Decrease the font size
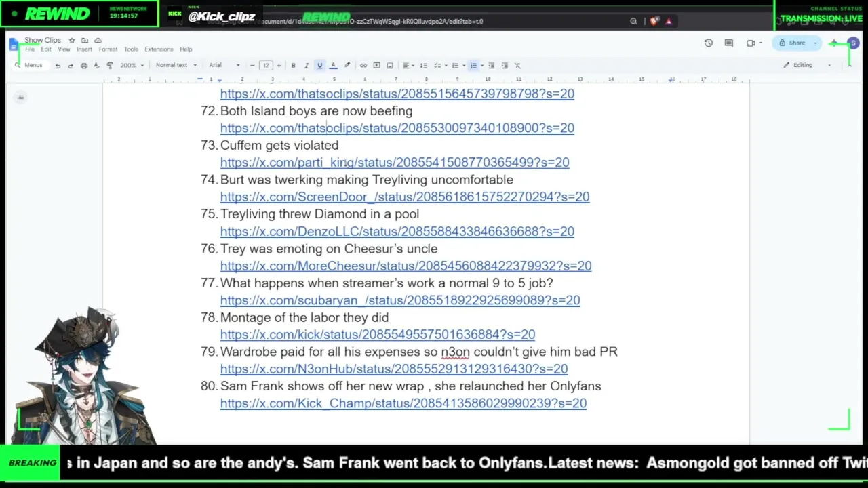The height and width of the screenshot is (488, 868). (x=252, y=66)
